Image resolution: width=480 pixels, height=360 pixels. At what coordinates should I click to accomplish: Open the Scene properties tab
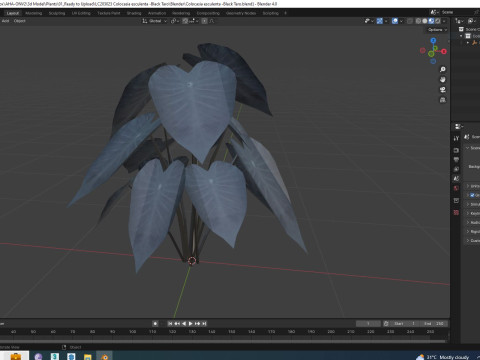pyautogui.click(x=456, y=178)
